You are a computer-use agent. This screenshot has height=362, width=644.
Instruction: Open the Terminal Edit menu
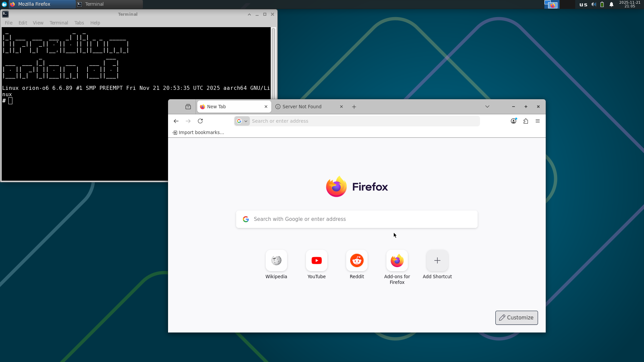coord(23,23)
